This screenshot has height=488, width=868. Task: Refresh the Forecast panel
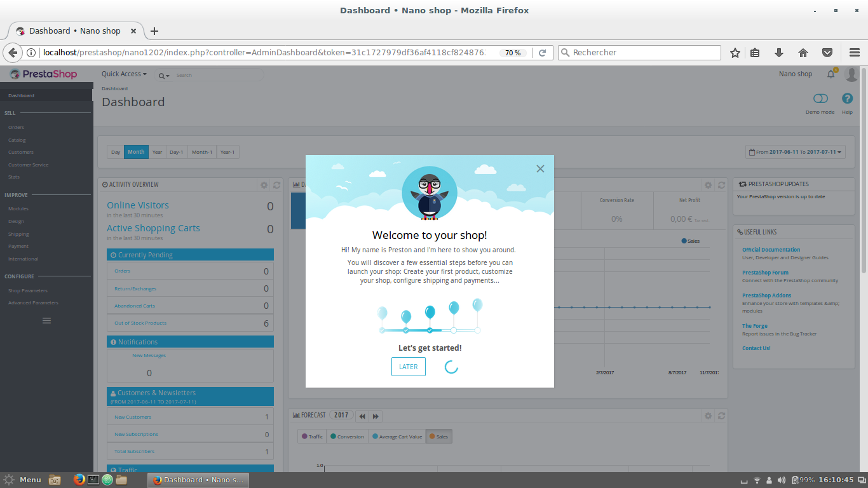click(721, 416)
